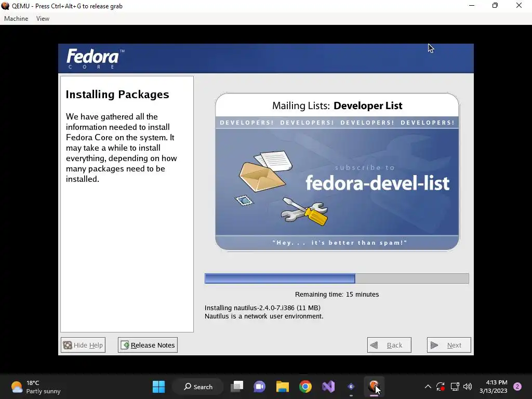Click the Fedora Core logo
This screenshot has width=532, height=399.
click(96, 58)
